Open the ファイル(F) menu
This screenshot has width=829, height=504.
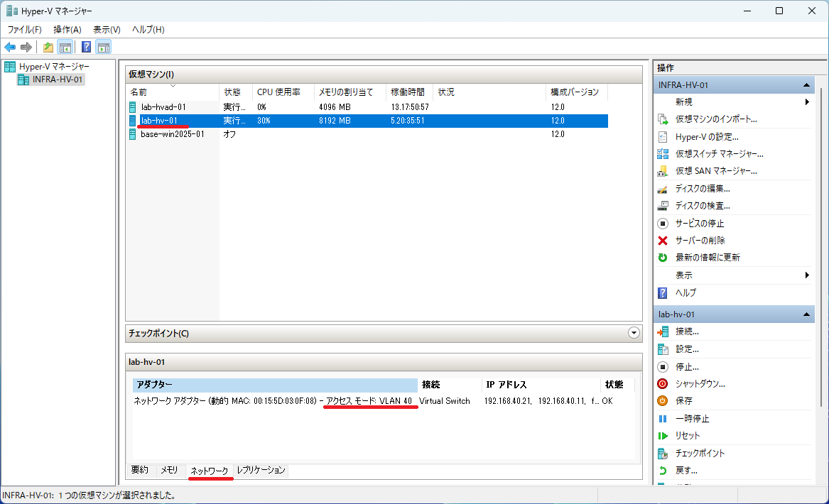pos(24,30)
